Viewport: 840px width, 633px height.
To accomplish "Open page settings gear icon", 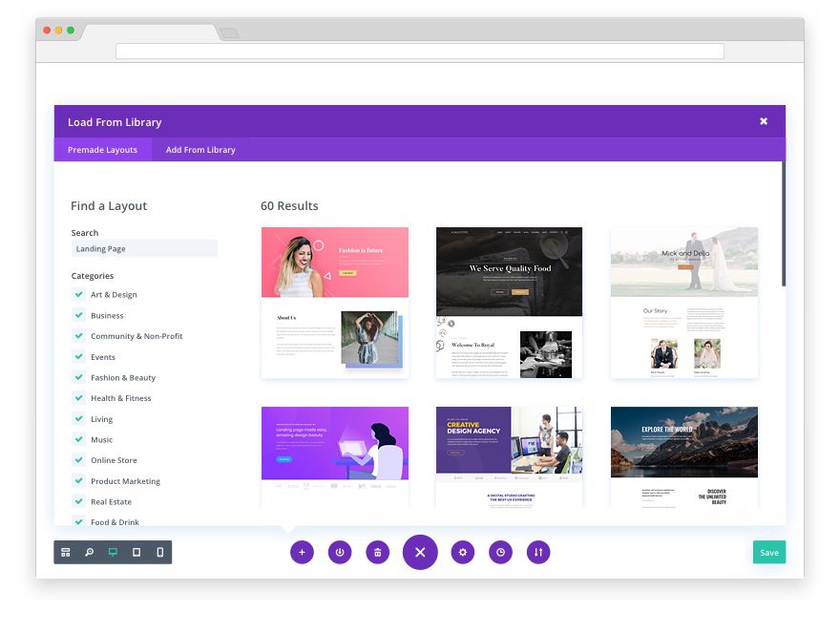I will coord(463,552).
